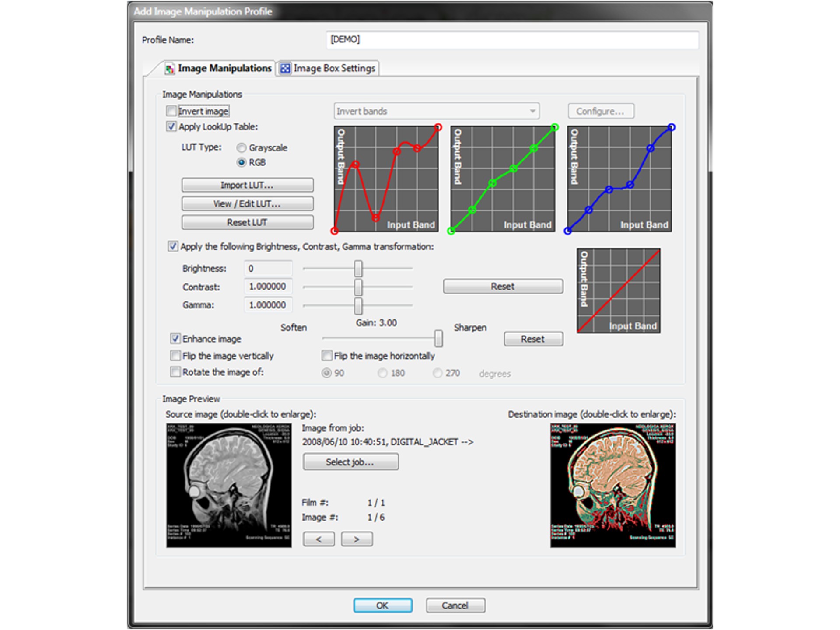The height and width of the screenshot is (630, 840).
Task: Click the brightness-contrast-gamma curve graph
Action: [619, 291]
